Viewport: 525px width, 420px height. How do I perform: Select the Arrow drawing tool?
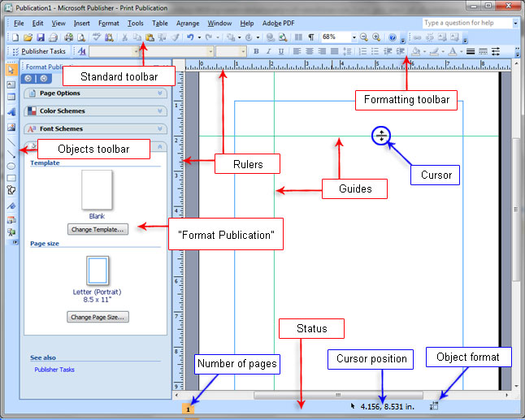point(11,154)
